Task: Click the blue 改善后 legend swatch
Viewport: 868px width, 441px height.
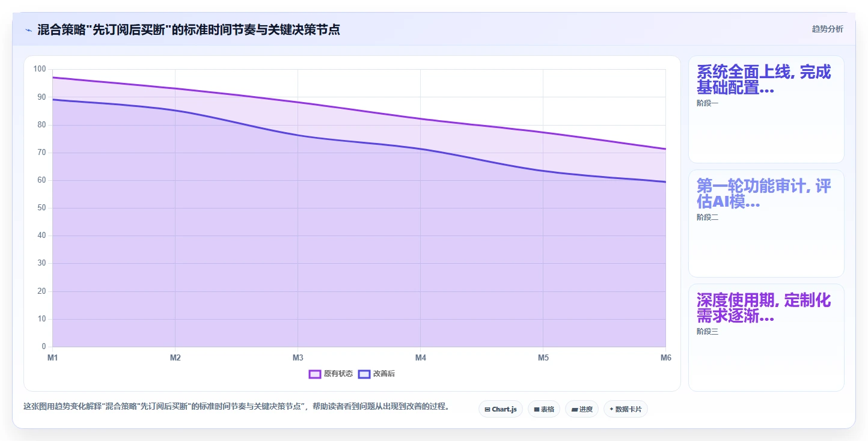Action: (364, 374)
